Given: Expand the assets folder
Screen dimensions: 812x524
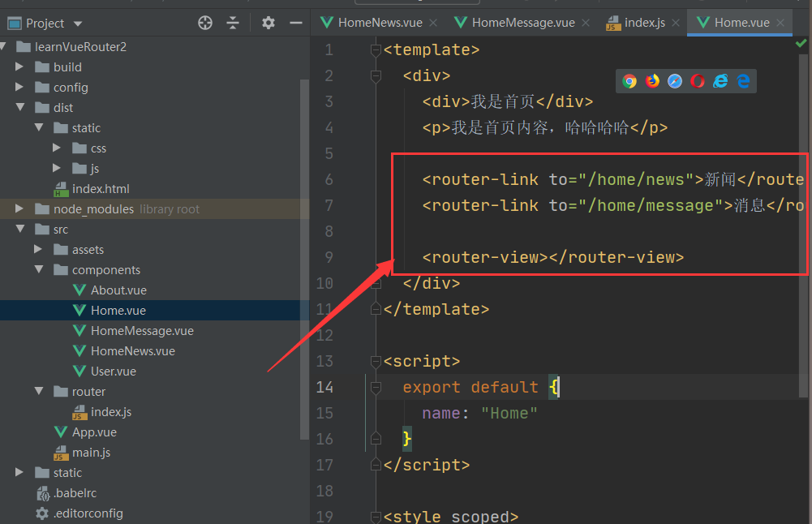Looking at the screenshot, I should [38, 249].
